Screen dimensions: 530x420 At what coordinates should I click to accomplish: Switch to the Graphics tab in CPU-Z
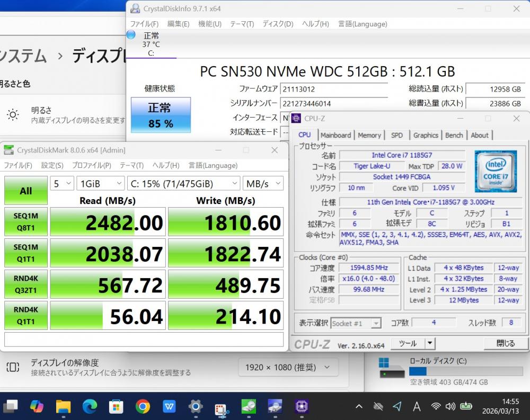click(426, 135)
